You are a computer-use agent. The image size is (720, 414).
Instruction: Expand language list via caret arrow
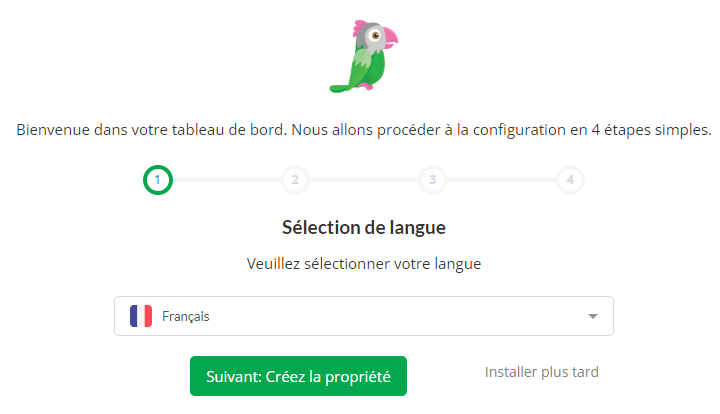[x=593, y=316]
